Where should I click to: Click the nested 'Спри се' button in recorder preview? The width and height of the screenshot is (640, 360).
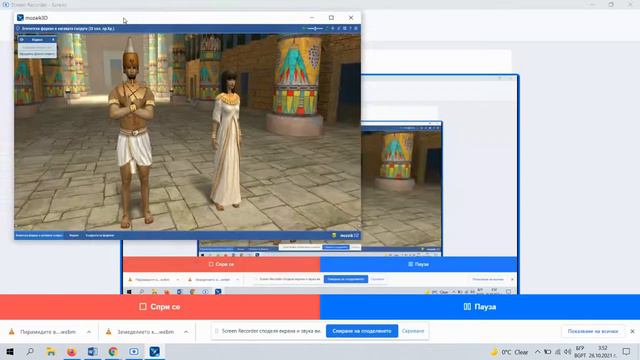[x=222, y=264]
